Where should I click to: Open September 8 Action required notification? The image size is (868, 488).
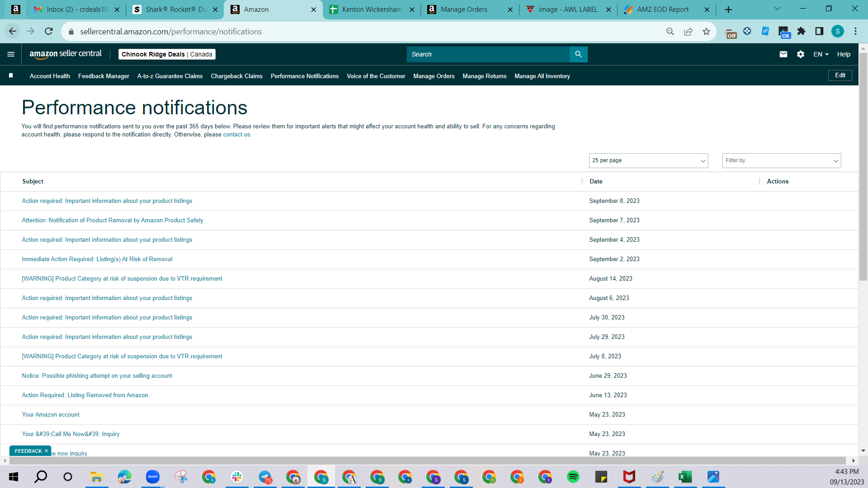pos(107,201)
